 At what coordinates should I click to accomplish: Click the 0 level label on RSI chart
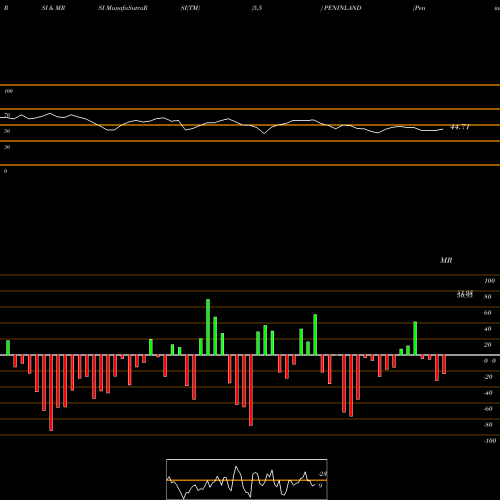5,171
